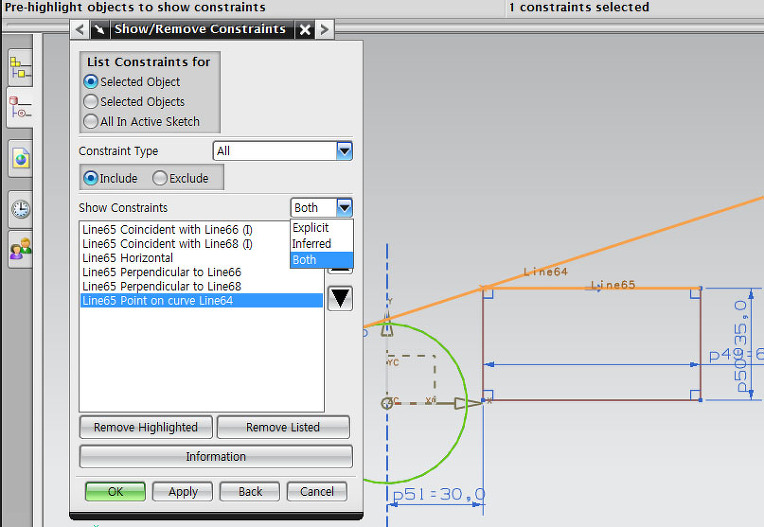Click the dialog title bar right arrow
764x527 pixels.
[x=325, y=29]
